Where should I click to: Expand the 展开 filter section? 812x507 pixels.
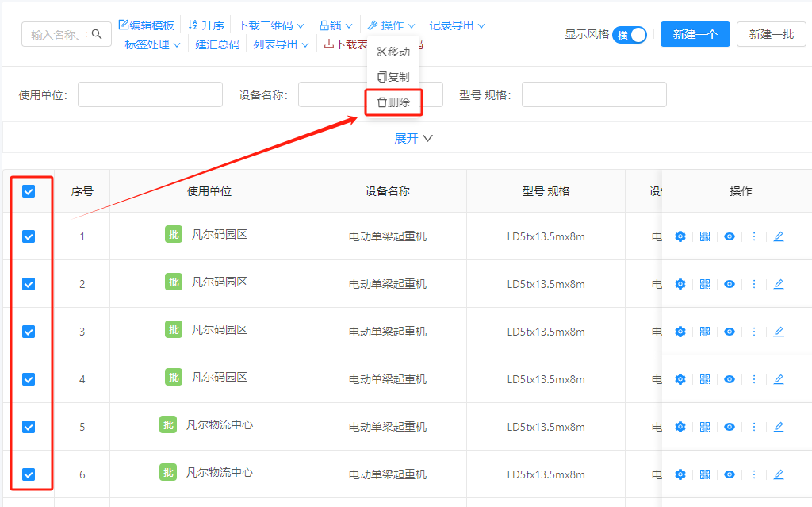coord(413,137)
